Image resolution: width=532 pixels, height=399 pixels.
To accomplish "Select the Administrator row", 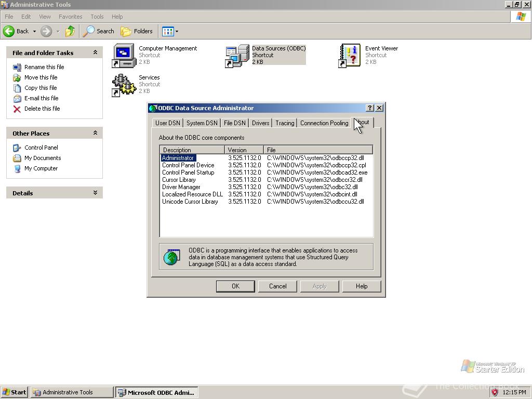I will pos(267,158).
